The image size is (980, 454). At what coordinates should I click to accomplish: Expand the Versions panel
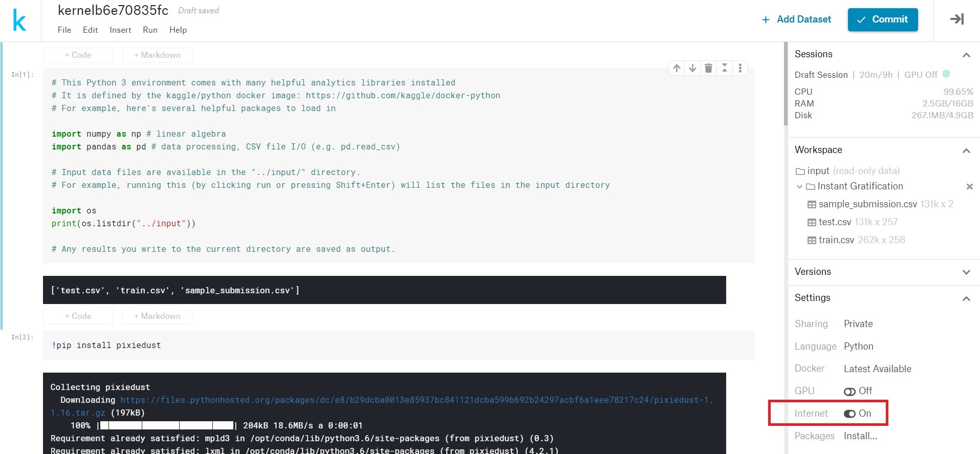pyautogui.click(x=966, y=272)
